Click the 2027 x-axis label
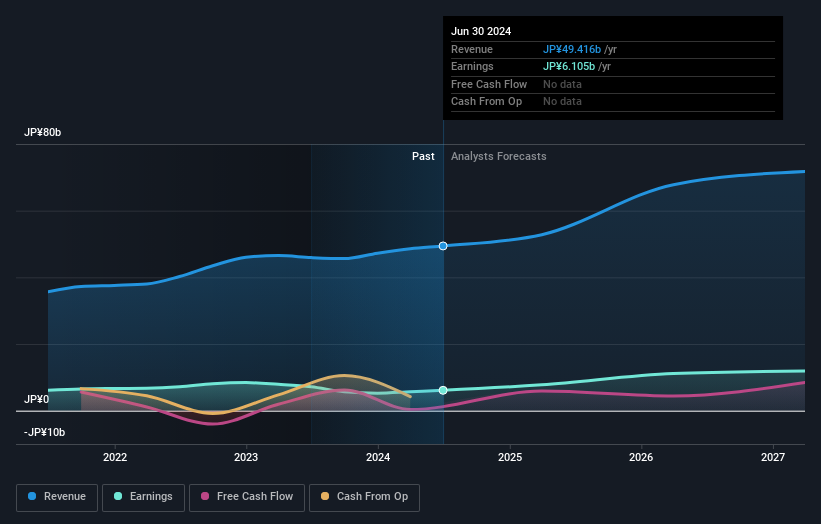 pos(772,458)
